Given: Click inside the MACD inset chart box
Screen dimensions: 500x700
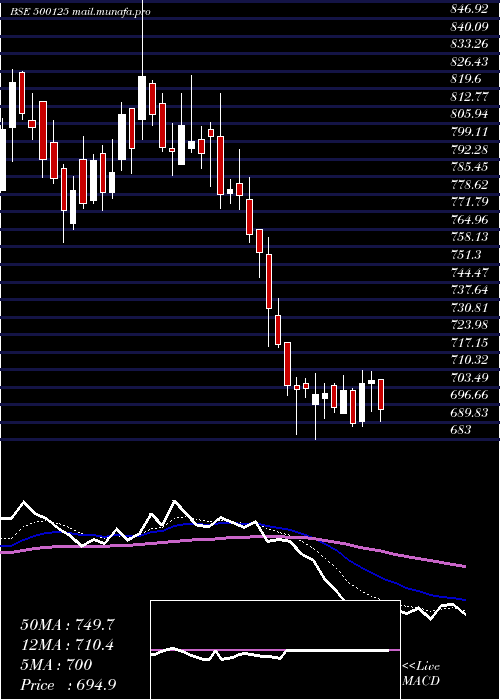Looking at the screenshot, I should [x=275, y=650].
